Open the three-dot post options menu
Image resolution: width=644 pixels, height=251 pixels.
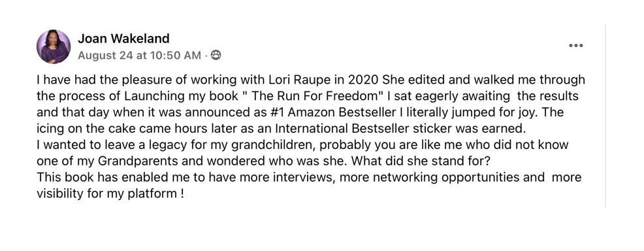pos(576,46)
